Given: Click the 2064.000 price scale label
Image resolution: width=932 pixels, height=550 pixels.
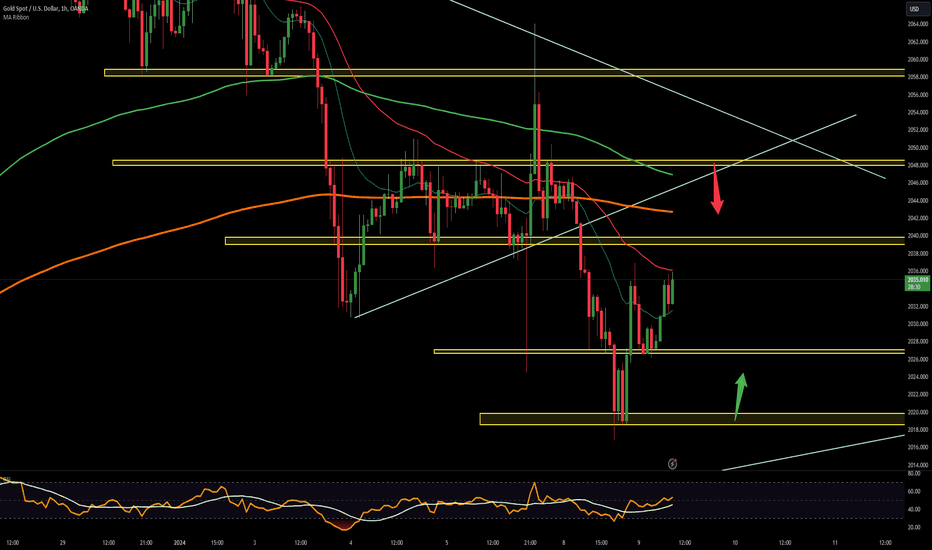Looking at the screenshot, I should coord(918,24).
